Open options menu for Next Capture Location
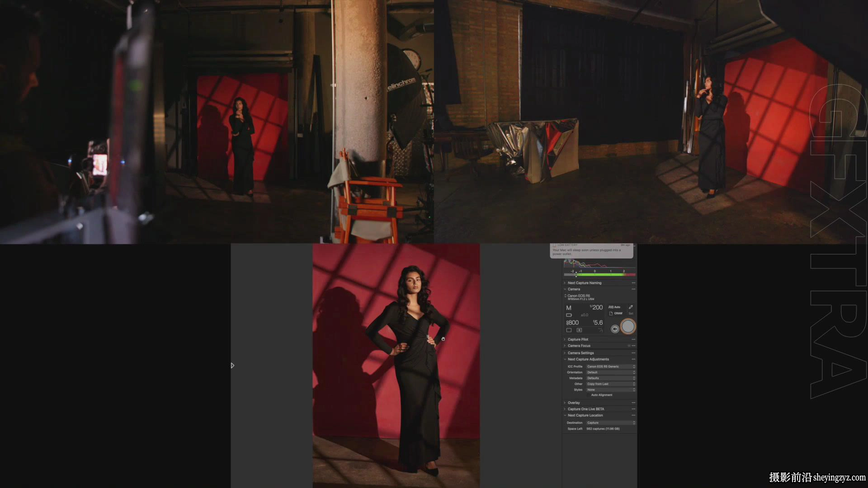Viewport: 868px width, 488px height. pos(633,415)
